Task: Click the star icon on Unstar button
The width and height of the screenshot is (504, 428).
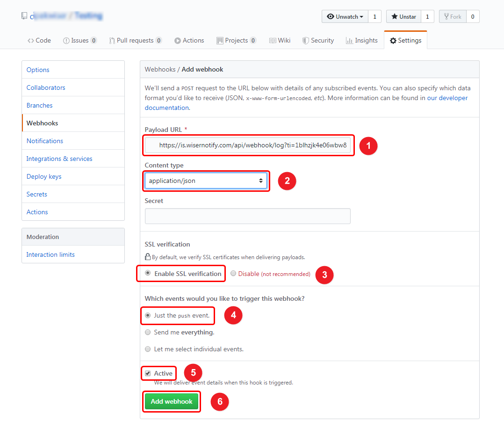Action: click(395, 16)
